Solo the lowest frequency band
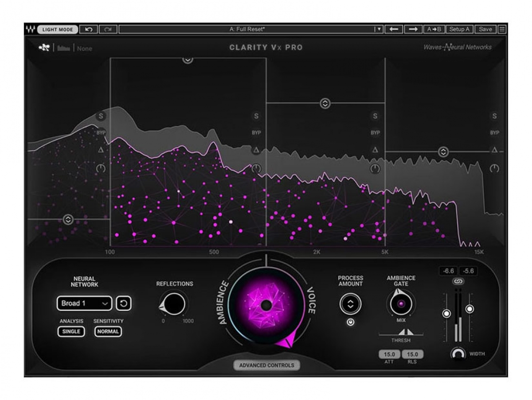 (x=101, y=117)
